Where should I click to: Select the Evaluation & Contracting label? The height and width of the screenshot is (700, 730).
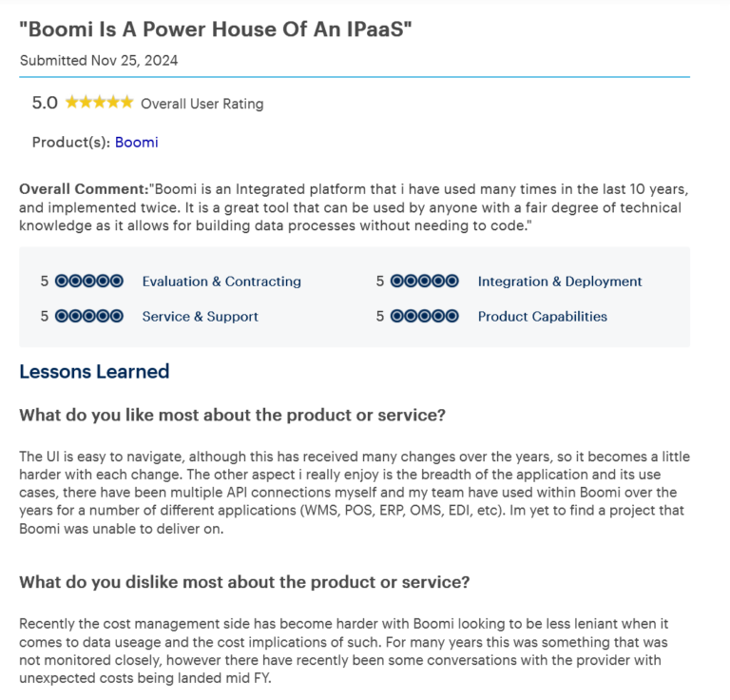pyautogui.click(x=221, y=282)
